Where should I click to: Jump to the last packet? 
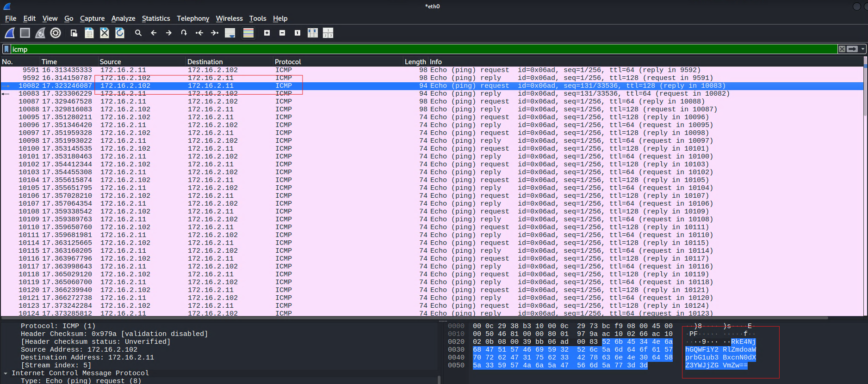[x=215, y=33]
